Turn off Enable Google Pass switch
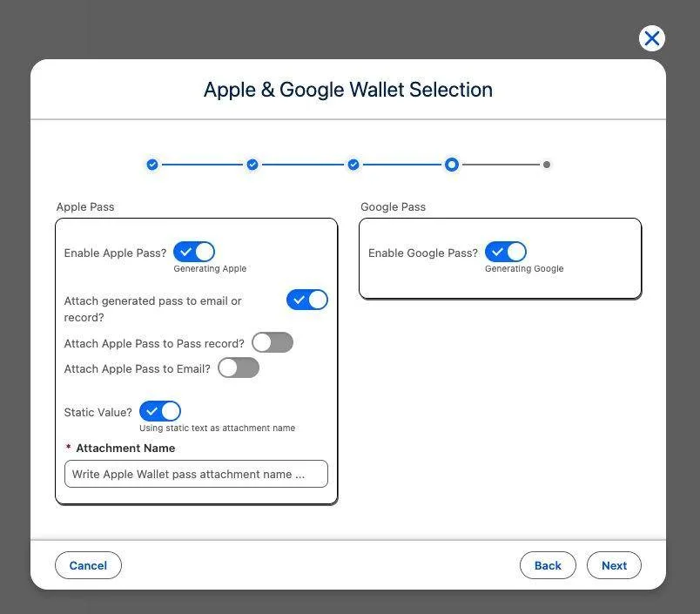700x614 pixels. pos(505,252)
